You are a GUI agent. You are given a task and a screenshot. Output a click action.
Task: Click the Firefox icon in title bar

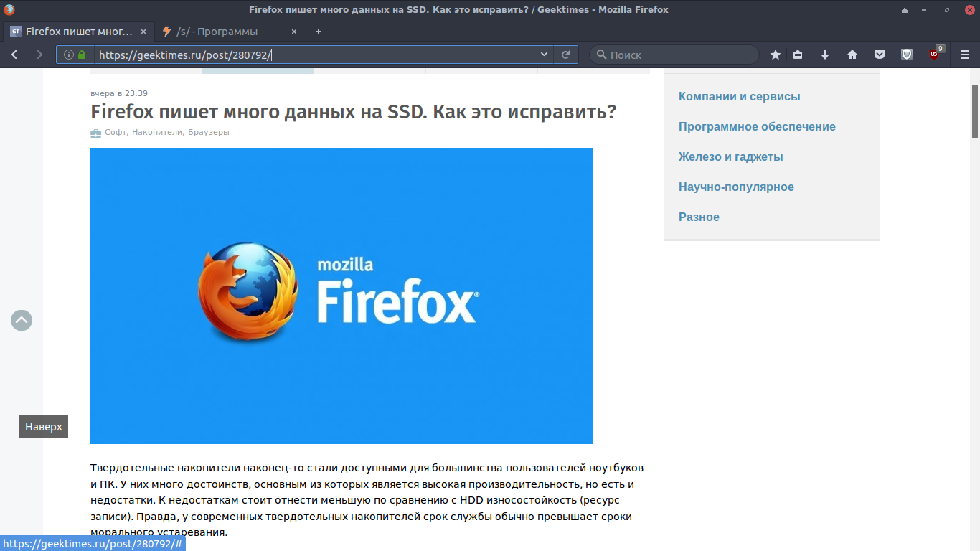[x=9, y=9]
